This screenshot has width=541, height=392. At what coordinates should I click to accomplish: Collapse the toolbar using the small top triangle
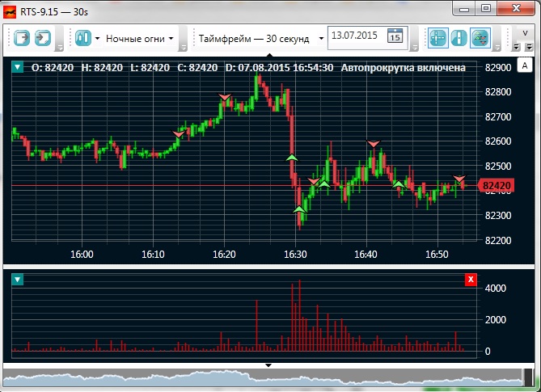pos(269,54)
